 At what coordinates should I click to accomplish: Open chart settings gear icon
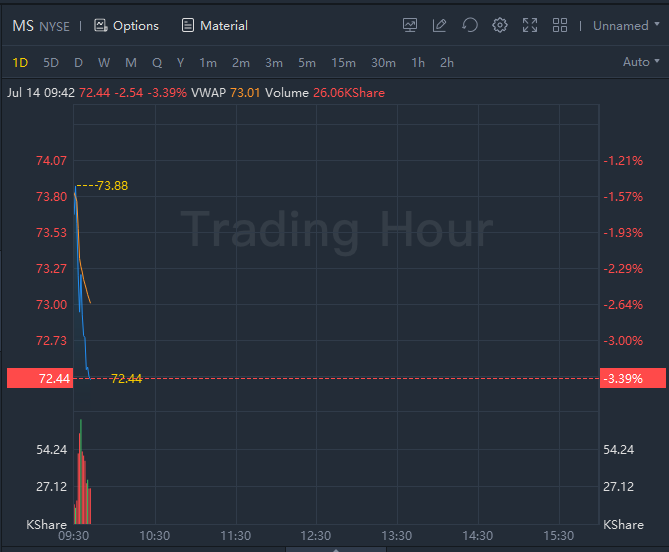500,25
